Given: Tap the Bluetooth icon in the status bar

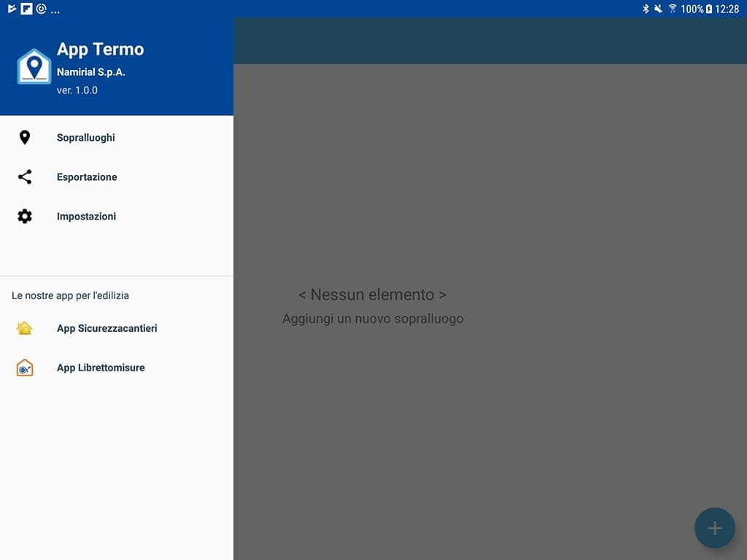Looking at the screenshot, I should (646, 9).
